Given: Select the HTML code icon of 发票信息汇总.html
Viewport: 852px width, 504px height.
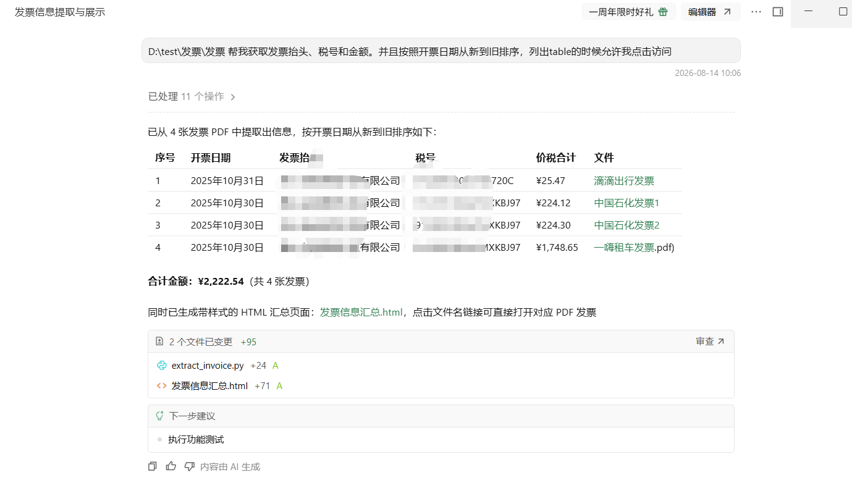Looking at the screenshot, I should [x=162, y=386].
